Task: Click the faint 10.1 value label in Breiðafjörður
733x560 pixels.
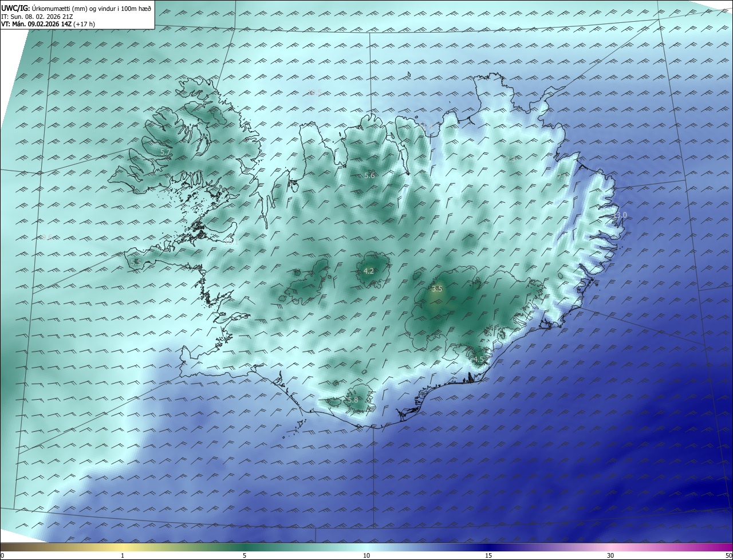Action: coord(231,242)
